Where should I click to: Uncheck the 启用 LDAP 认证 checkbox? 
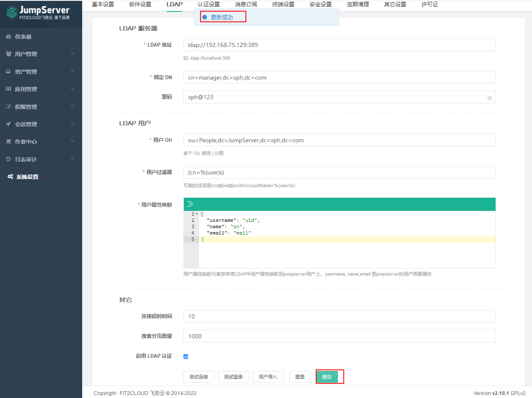pyautogui.click(x=186, y=357)
